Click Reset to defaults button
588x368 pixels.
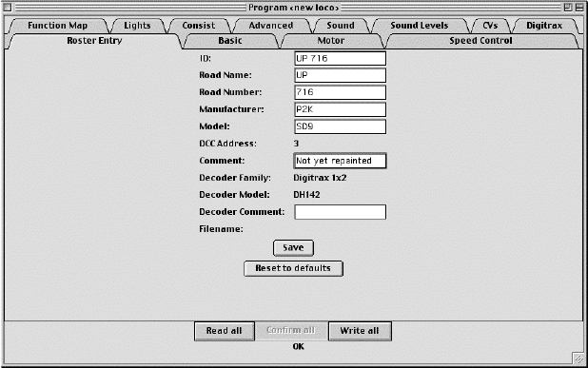click(293, 268)
